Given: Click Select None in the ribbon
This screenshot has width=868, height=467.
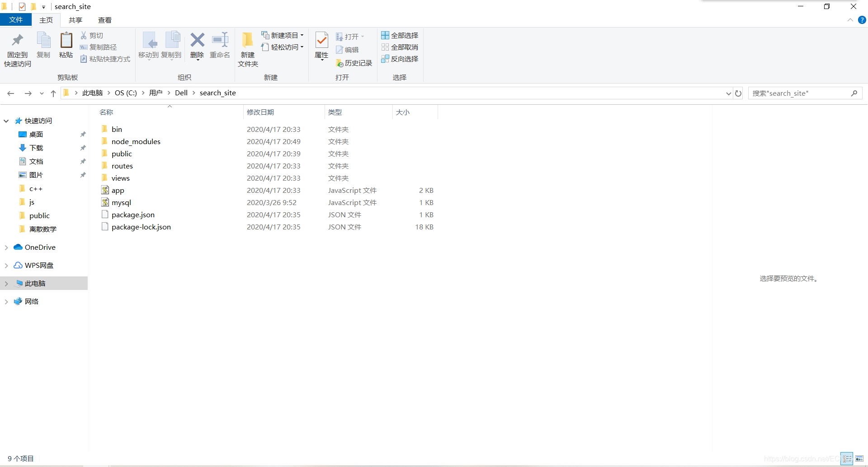Looking at the screenshot, I should point(400,47).
